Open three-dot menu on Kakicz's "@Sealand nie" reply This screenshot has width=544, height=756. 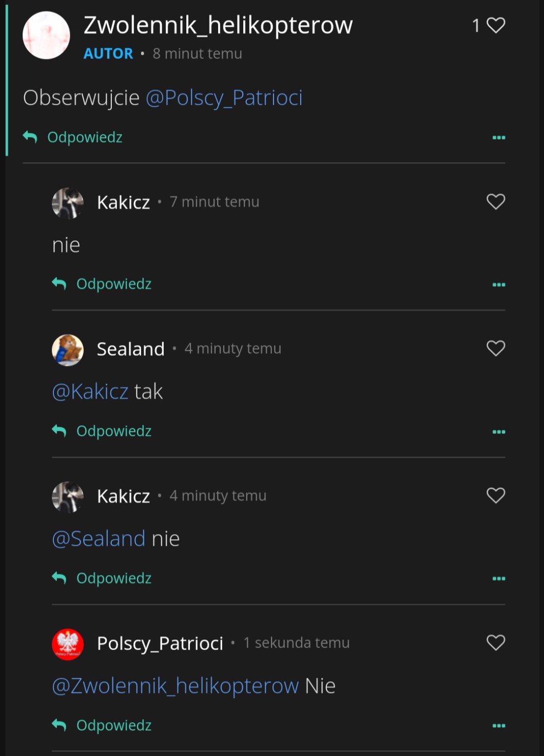pos(499,579)
